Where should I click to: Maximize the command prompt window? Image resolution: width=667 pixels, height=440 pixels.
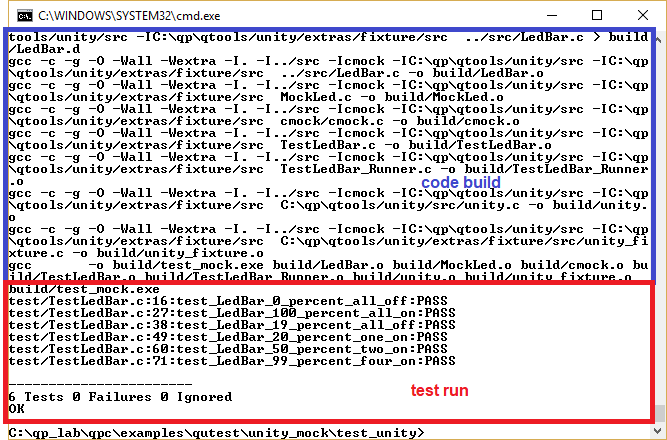tap(596, 15)
